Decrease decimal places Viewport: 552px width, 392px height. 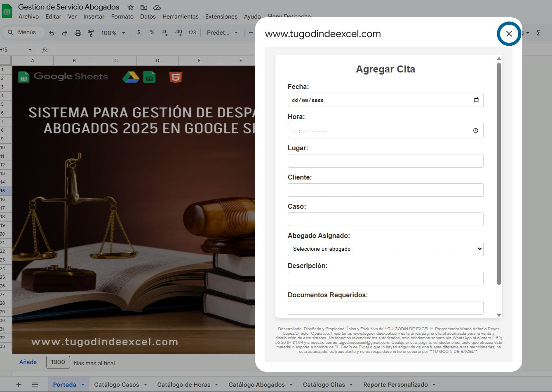pos(165,33)
